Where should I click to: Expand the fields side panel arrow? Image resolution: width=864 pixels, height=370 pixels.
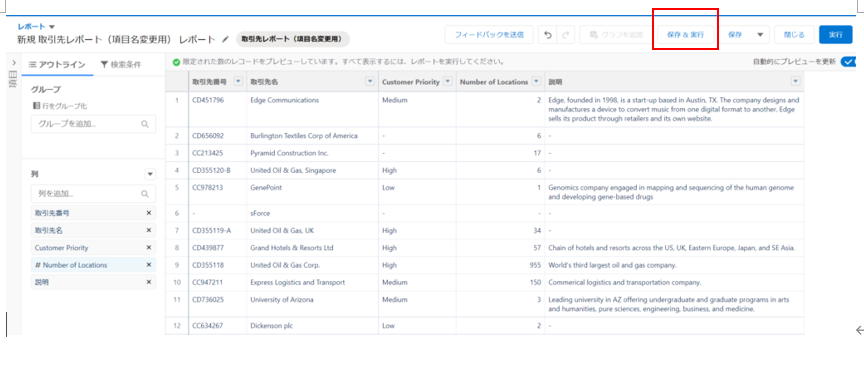(13, 63)
